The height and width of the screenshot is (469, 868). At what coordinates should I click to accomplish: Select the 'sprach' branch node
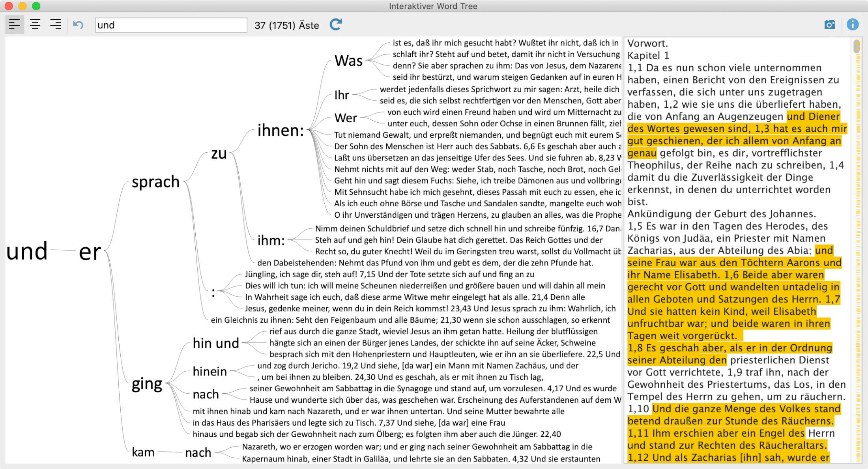(155, 182)
